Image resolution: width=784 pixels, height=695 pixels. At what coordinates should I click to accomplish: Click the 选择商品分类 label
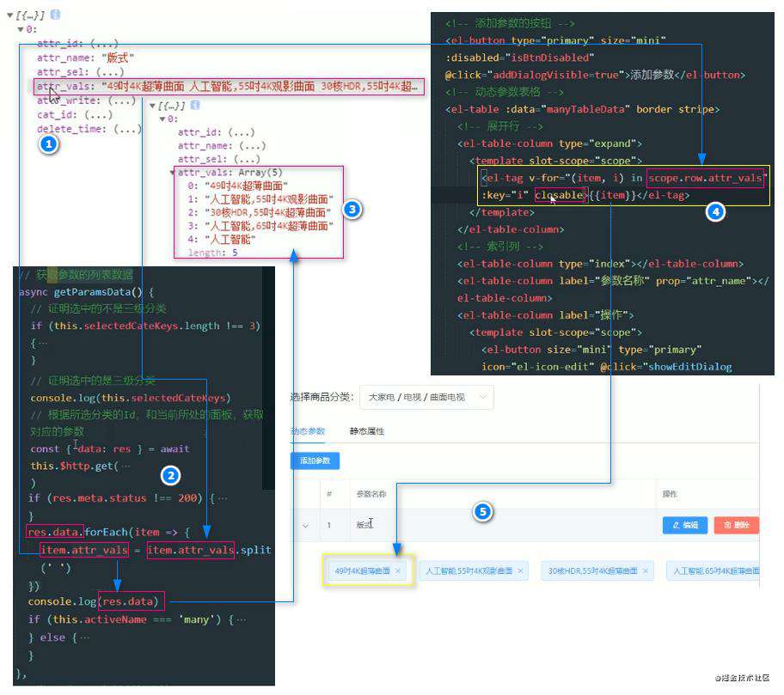[x=322, y=397]
